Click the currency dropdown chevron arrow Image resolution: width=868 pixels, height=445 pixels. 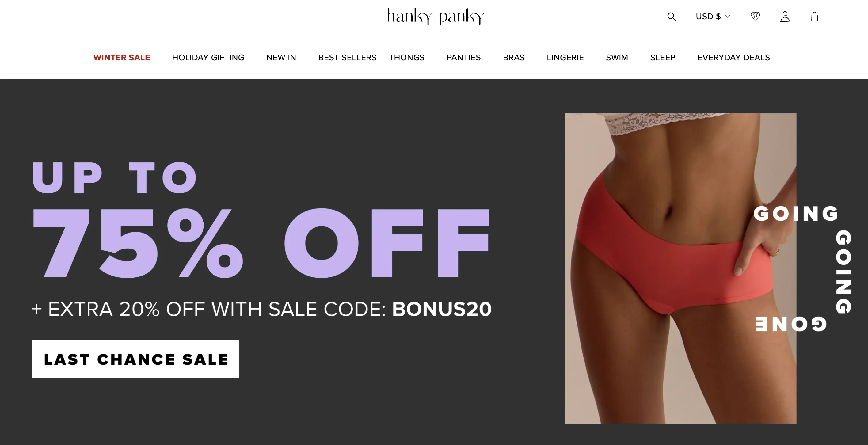728,17
